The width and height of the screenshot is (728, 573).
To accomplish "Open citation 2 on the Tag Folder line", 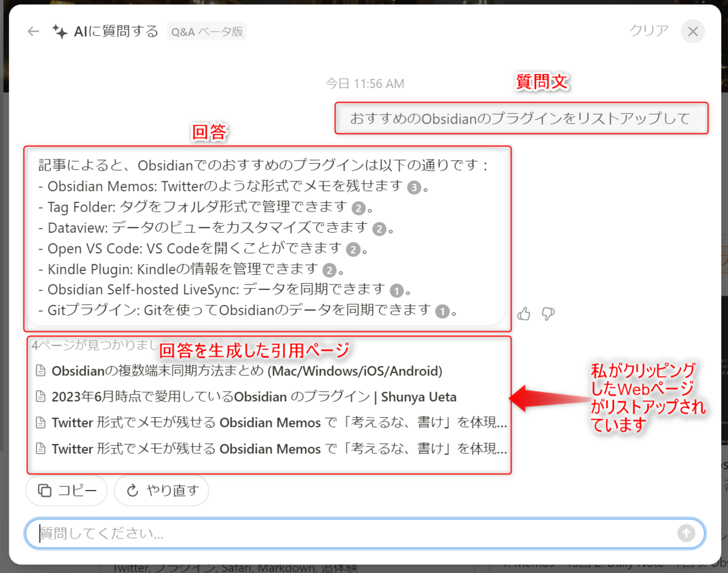I will click(x=359, y=208).
